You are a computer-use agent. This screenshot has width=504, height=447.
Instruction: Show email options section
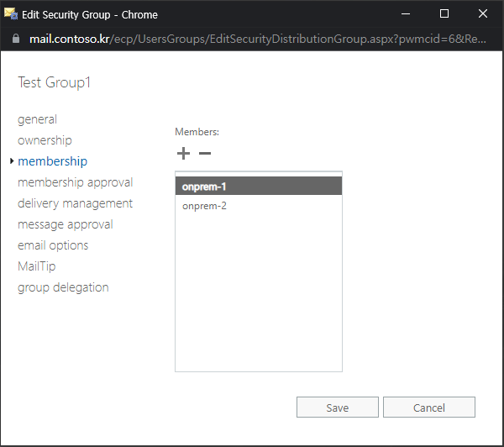[x=53, y=245]
